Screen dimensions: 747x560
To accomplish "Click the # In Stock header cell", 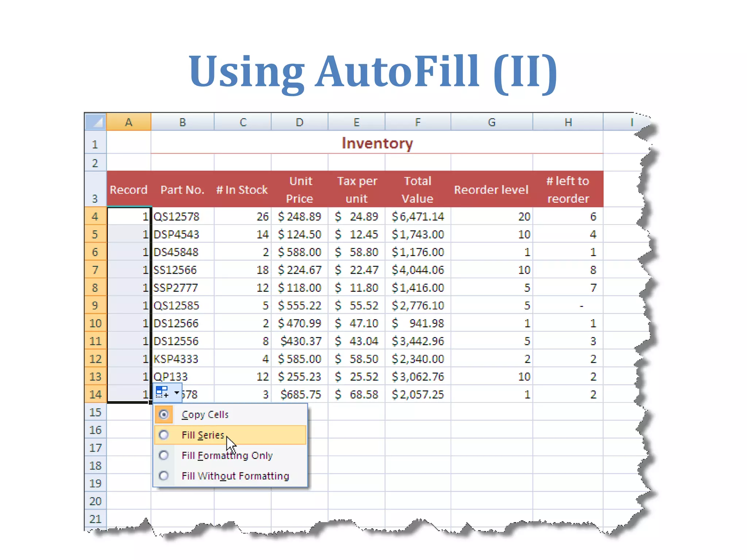I will [x=243, y=189].
